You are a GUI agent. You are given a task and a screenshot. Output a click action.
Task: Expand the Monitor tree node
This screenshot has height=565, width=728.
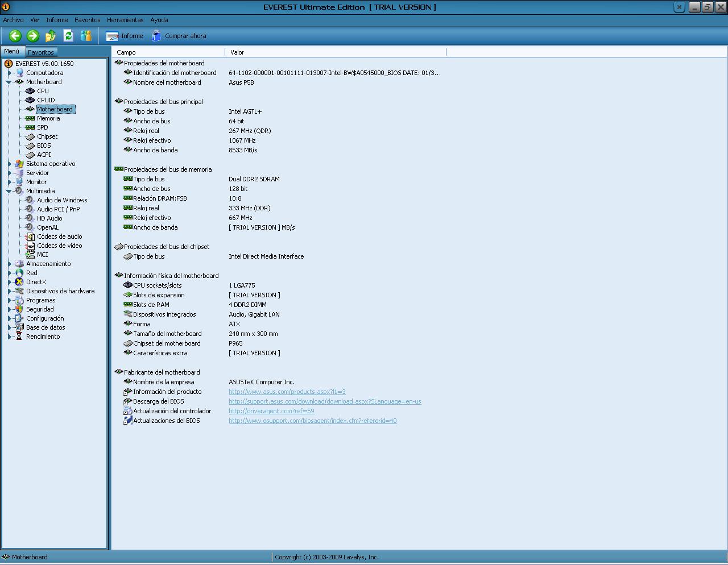pyautogui.click(x=10, y=182)
